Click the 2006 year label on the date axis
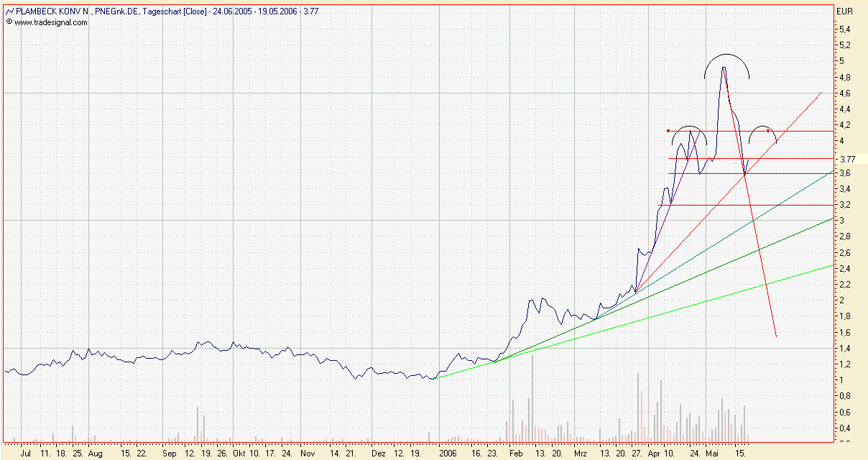Image resolution: width=868 pixels, height=460 pixels. coord(448,454)
